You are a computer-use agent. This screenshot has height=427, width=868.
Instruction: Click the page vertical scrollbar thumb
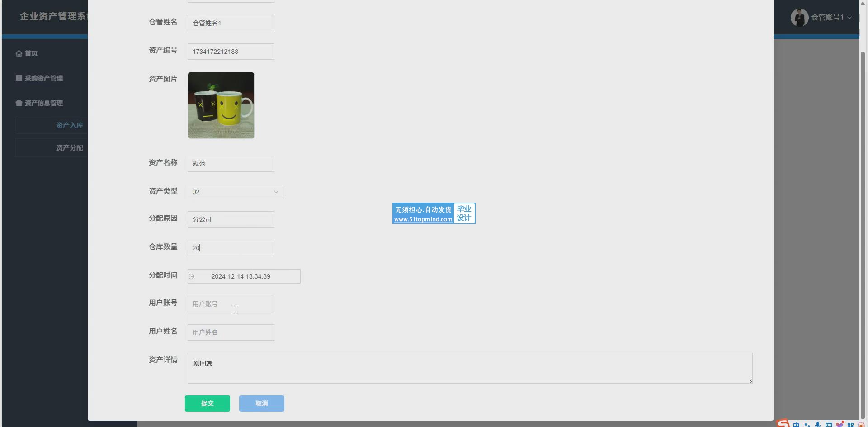(863, 226)
